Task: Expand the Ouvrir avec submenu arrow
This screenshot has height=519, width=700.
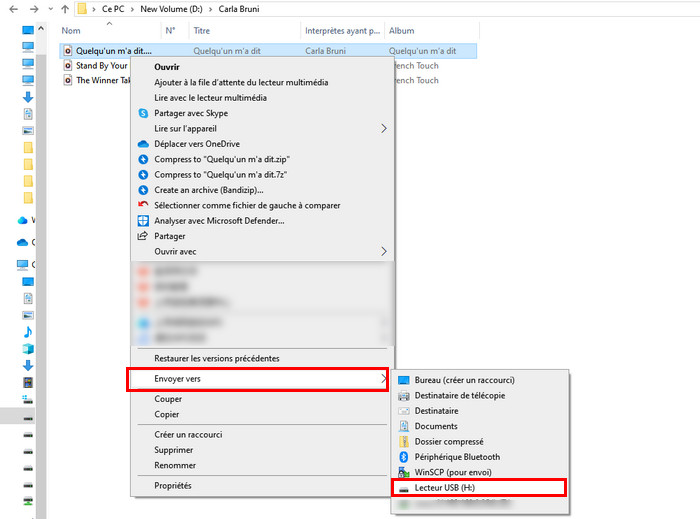Action: (383, 252)
